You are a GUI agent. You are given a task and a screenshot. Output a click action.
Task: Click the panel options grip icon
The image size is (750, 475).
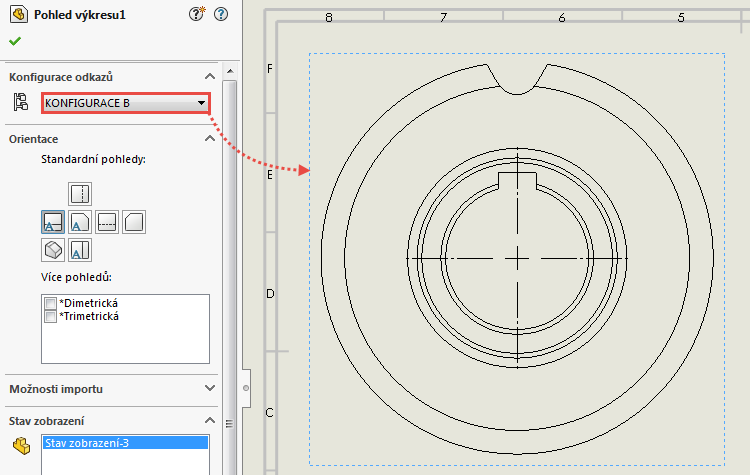point(230,424)
